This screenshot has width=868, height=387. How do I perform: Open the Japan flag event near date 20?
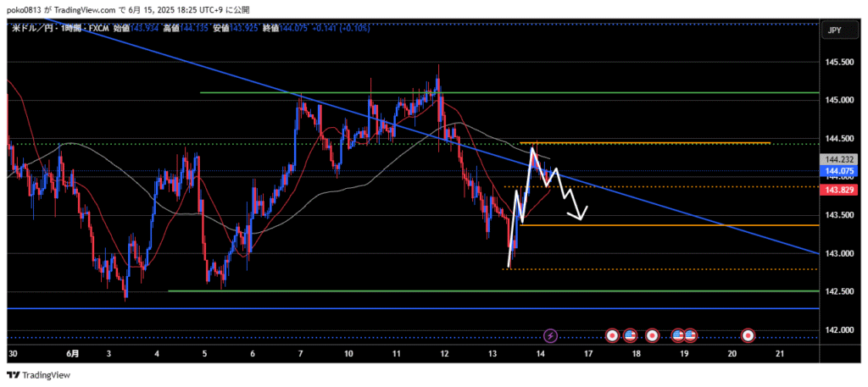[748, 336]
